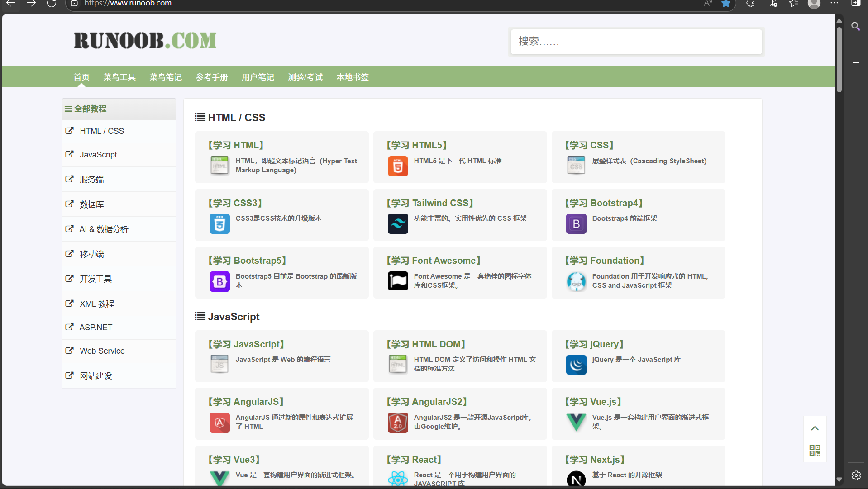This screenshot has height=489, width=868.
Task: Collapse the 全部教程 sidebar header
Action: point(119,109)
